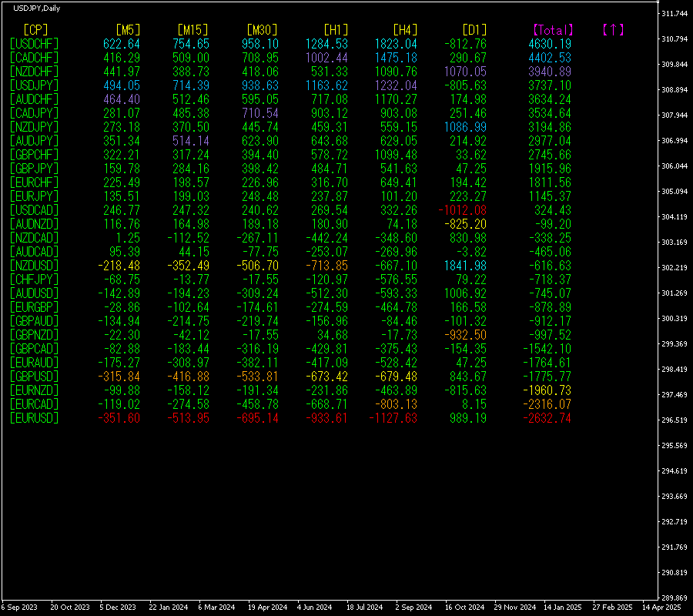693x616 pixels.
Task: Click the USDCHF H4 value 1823.04
Action: click(x=396, y=44)
